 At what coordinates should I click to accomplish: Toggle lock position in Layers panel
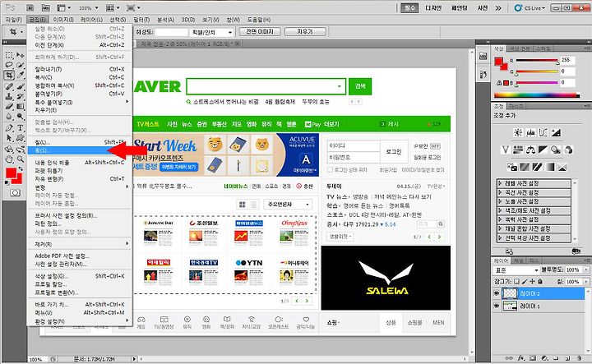(x=532, y=281)
